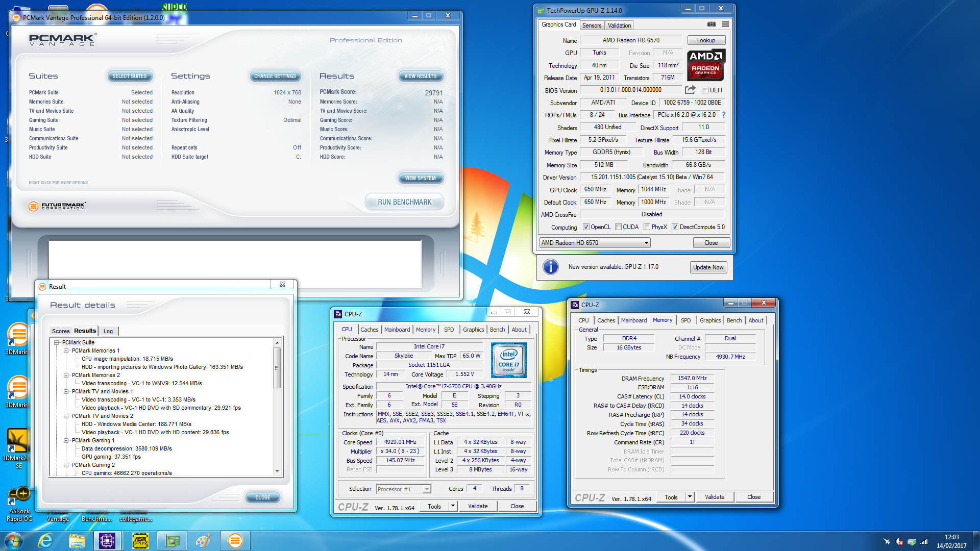Open the topmost 3DMark desktop shortcut
This screenshot has width=980, height=551.
[17, 339]
